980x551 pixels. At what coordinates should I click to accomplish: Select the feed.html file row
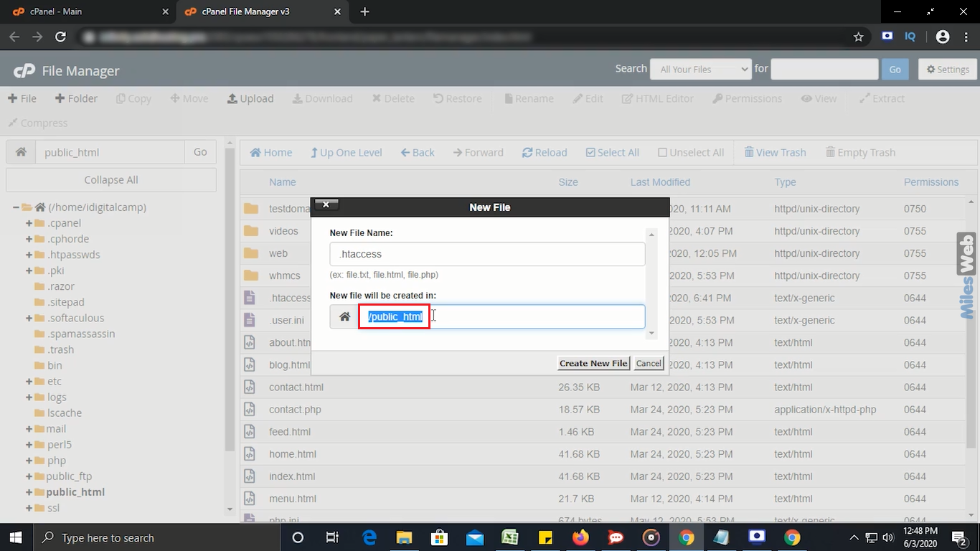point(604,432)
